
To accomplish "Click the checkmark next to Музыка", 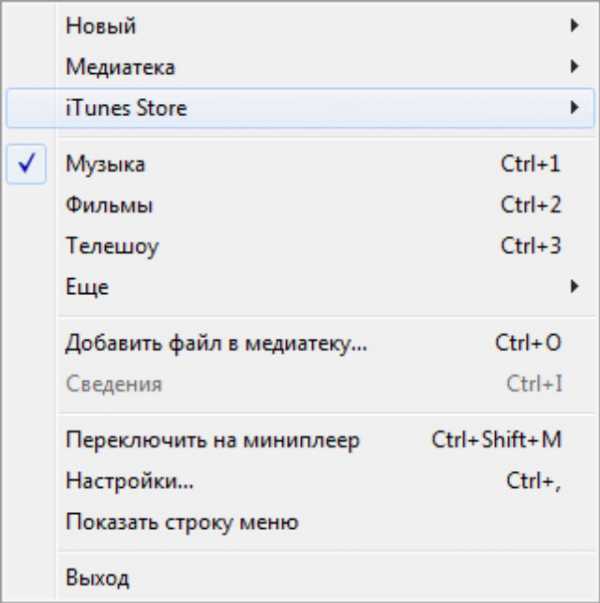I will [x=29, y=164].
